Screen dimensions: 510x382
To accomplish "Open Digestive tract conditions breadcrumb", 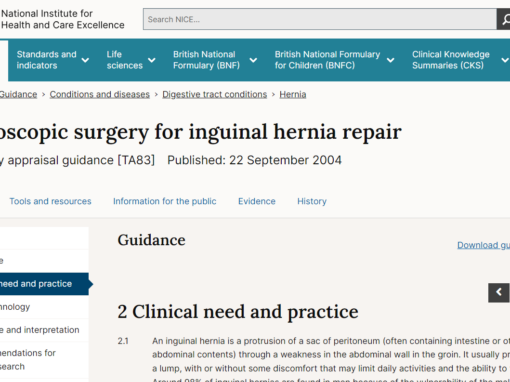I will [x=215, y=95].
